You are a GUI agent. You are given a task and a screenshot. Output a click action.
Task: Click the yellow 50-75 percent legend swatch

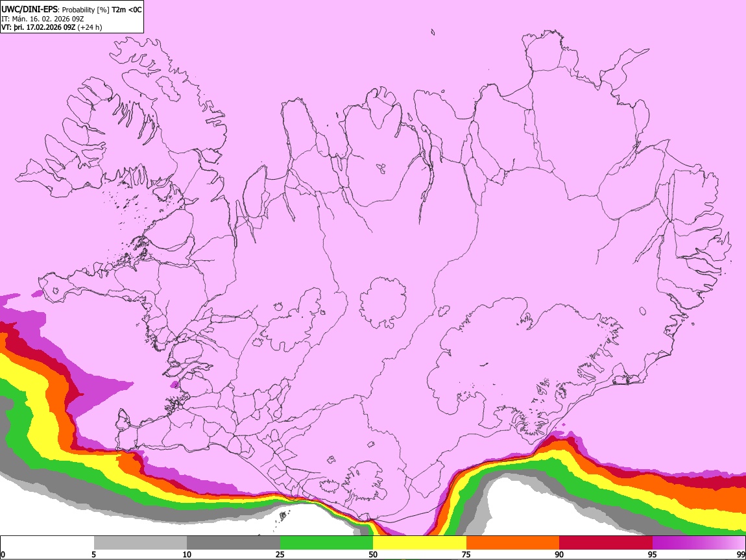click(420, 543)
